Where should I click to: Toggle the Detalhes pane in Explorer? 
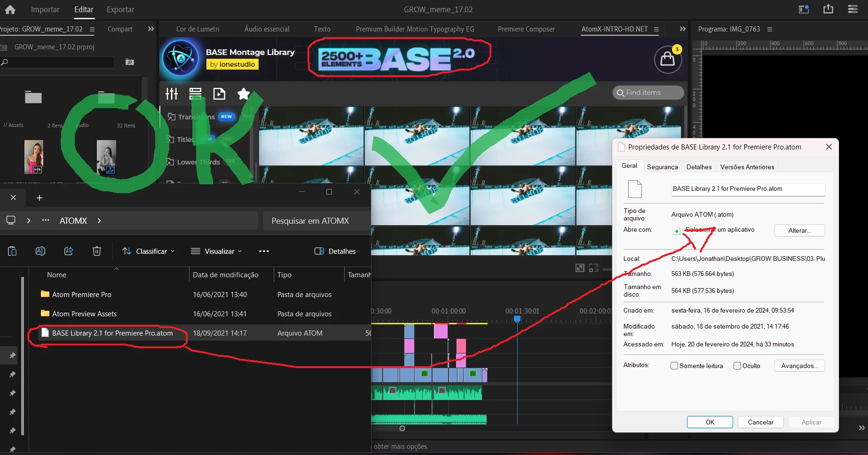[335, 251]
